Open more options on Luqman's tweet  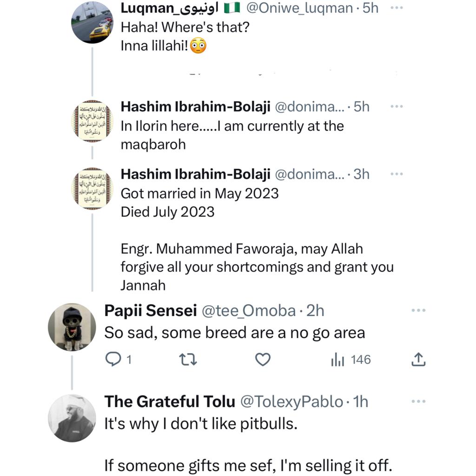pos(396,8)
